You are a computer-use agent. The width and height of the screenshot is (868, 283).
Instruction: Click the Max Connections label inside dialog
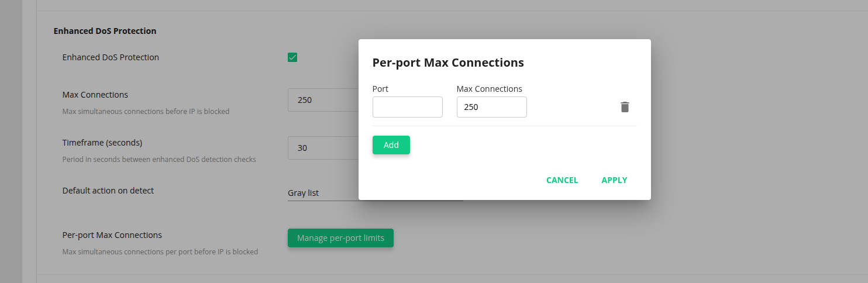click(x=489, y=89)
